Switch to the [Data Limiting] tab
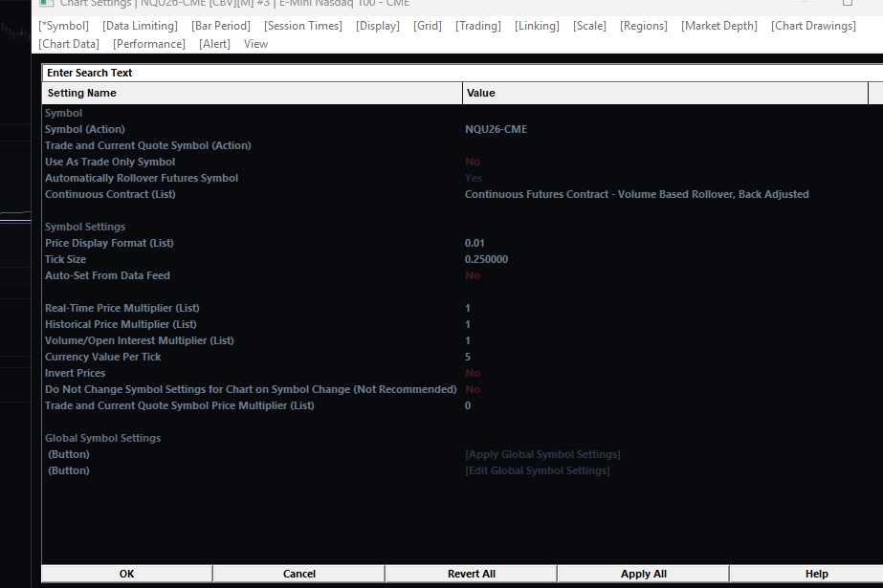The height and width of the screenshot is (588, 883). point(140,26)
